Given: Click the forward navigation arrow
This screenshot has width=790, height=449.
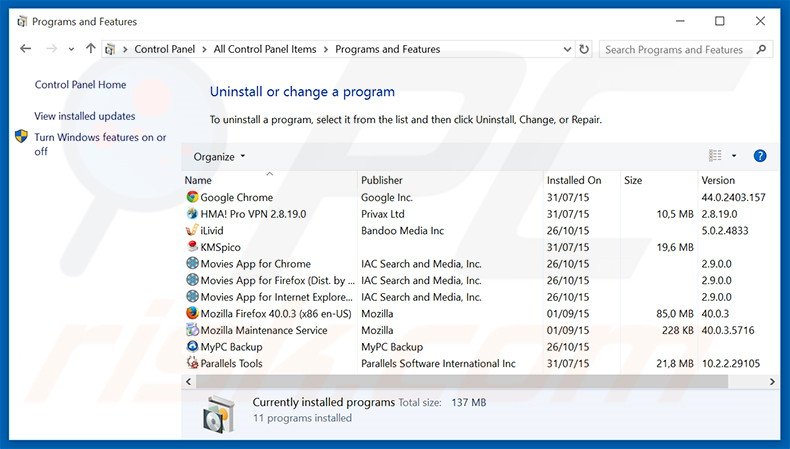Looking at the screenshot, I should point(51,49).
